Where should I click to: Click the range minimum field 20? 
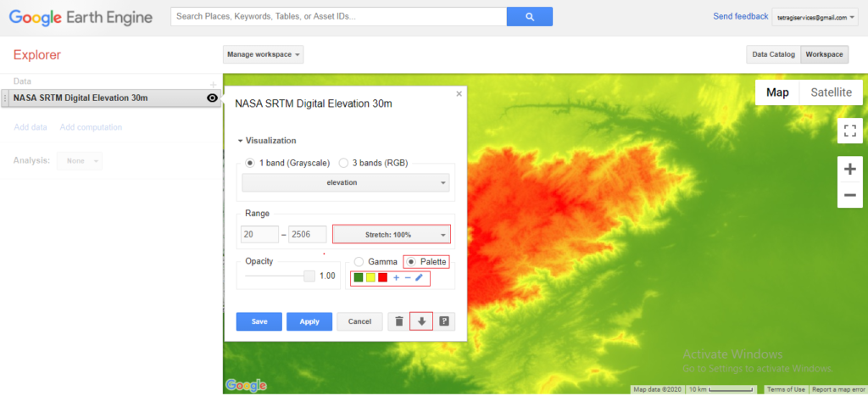[x=259, y=234]
